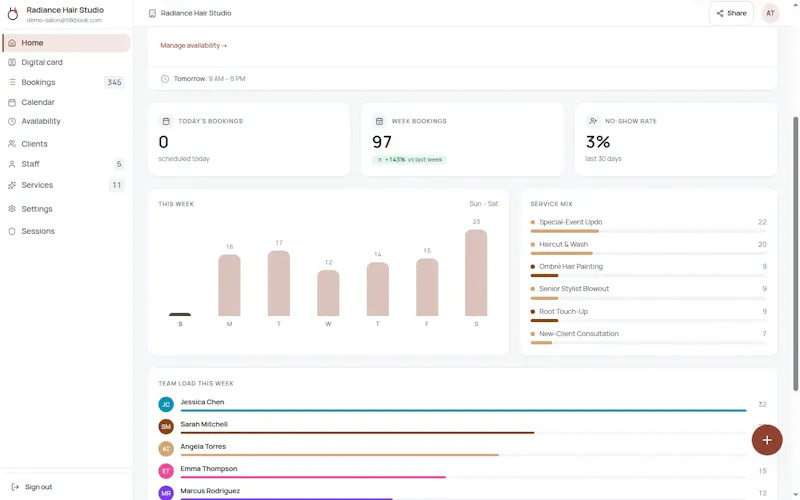Click the Digital card icon
800x500 pixels.
coord(12,62)
